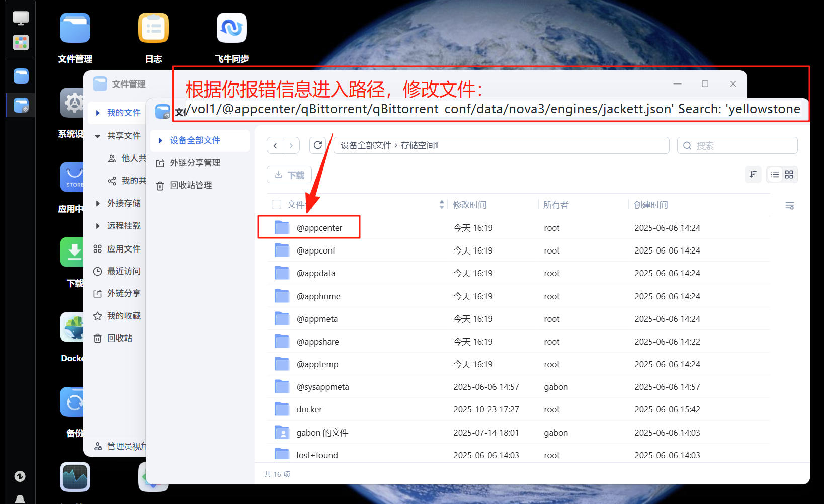
Task: Focus the 搜索 search field
Action: point(737,145)
